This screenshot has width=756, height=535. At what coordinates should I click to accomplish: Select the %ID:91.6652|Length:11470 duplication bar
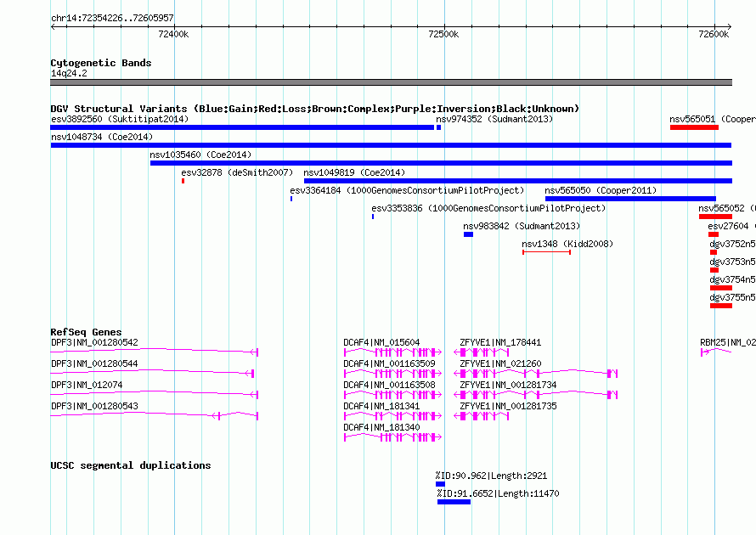[454, 502]
